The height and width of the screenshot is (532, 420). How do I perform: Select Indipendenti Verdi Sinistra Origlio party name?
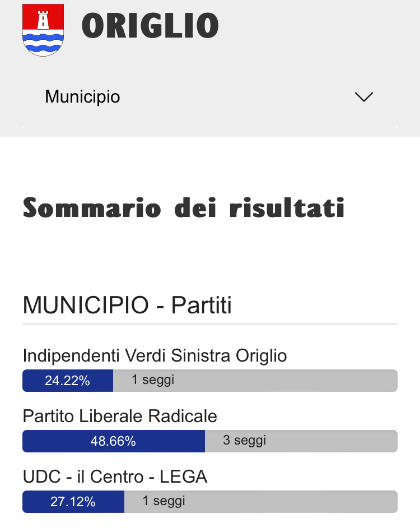155,356
